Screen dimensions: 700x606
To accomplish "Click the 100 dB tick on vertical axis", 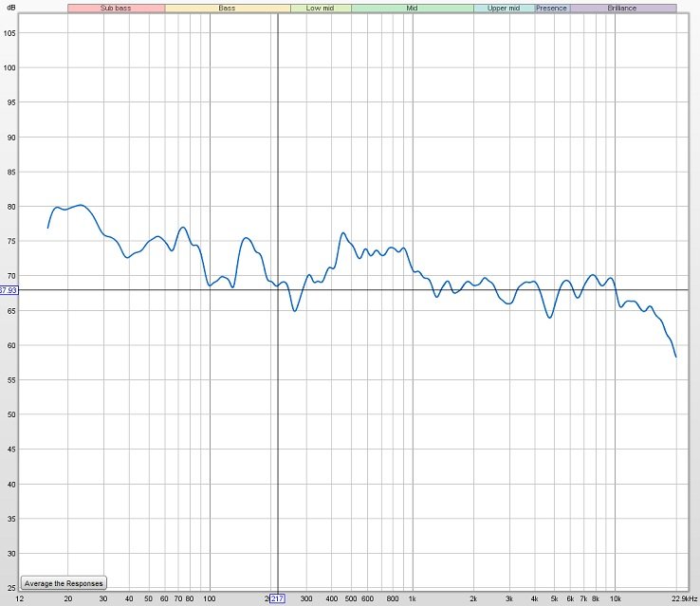I will point(9,68).
